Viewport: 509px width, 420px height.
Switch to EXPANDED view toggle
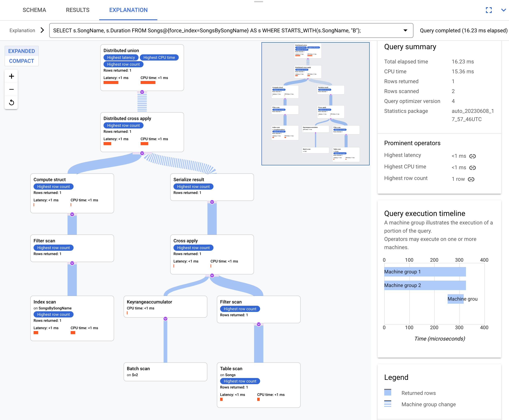(22, 51)
